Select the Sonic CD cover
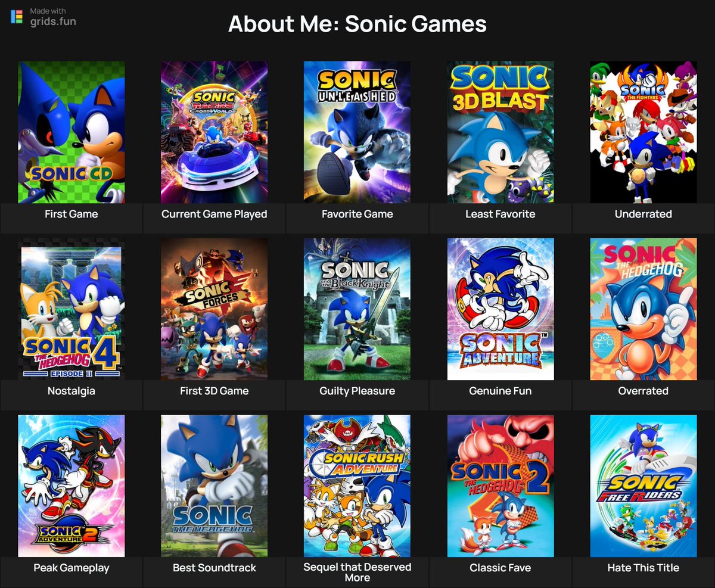Image resolution: width=715 pixels, height=588 pixels. (x=71, y=132)
